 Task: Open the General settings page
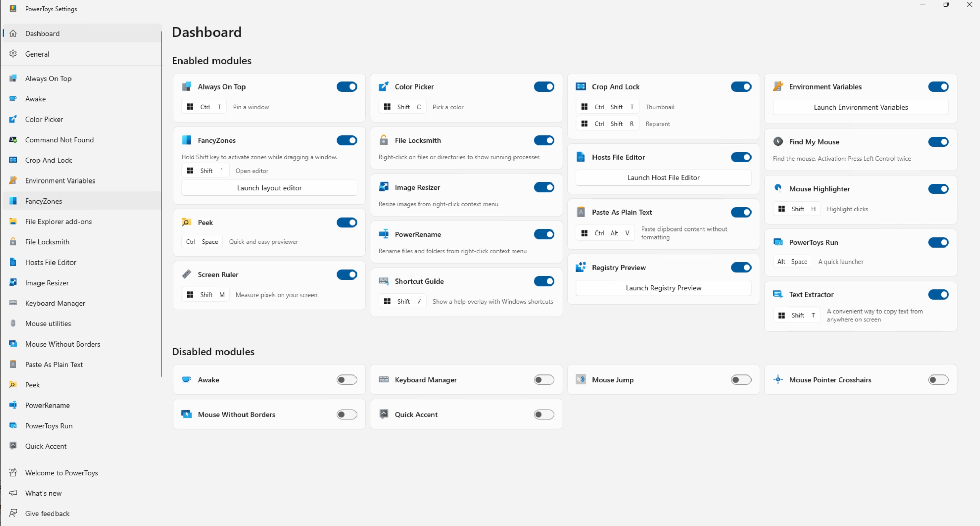tap(37, 54)
